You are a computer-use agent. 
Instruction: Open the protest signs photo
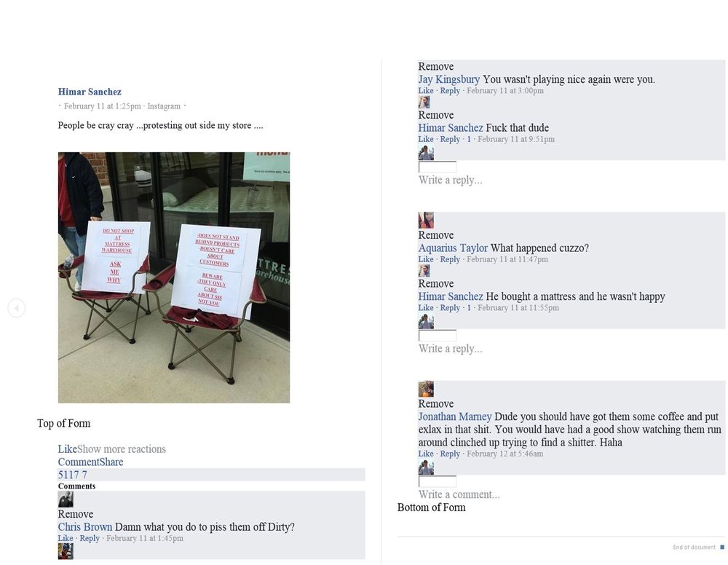click(x=174, y=277)
